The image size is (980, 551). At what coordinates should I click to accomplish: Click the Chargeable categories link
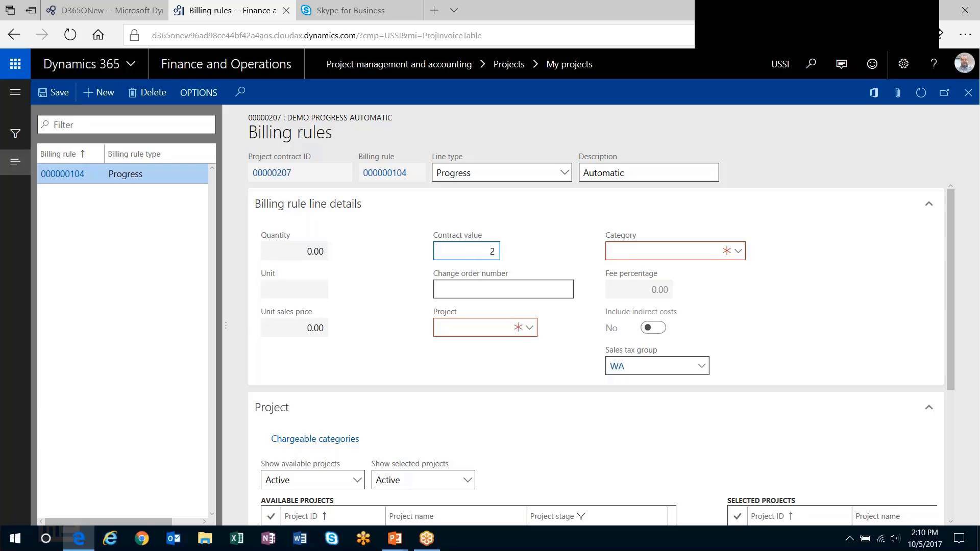tap(315, 438)
